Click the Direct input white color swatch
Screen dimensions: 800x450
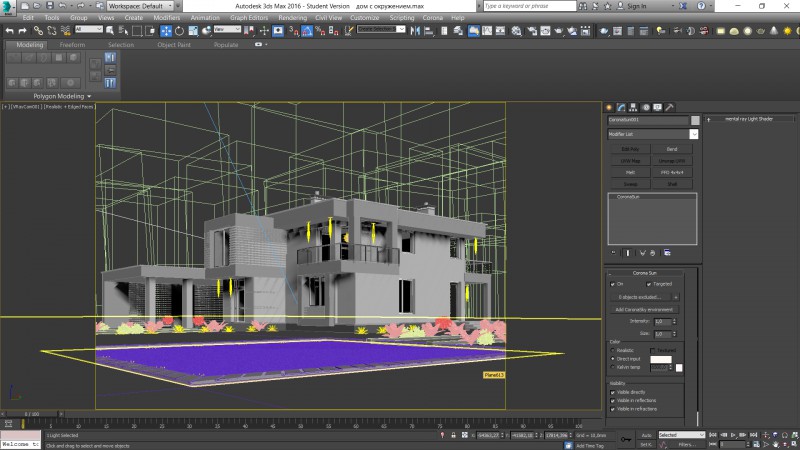[x=661, y=358]
